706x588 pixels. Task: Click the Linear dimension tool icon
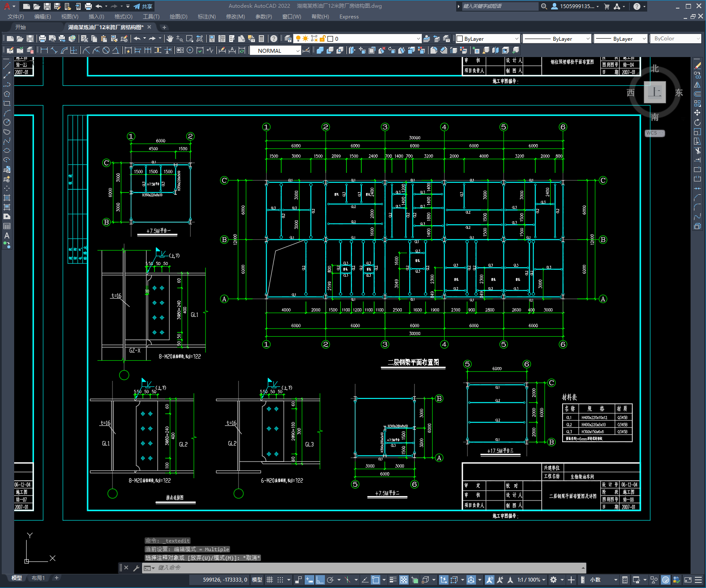44,50
